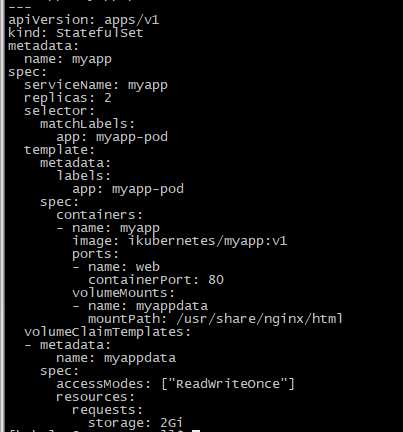The height and width of the screenshot is (432, 403).
Task: Click the containers: key
Action: point(99,215)
